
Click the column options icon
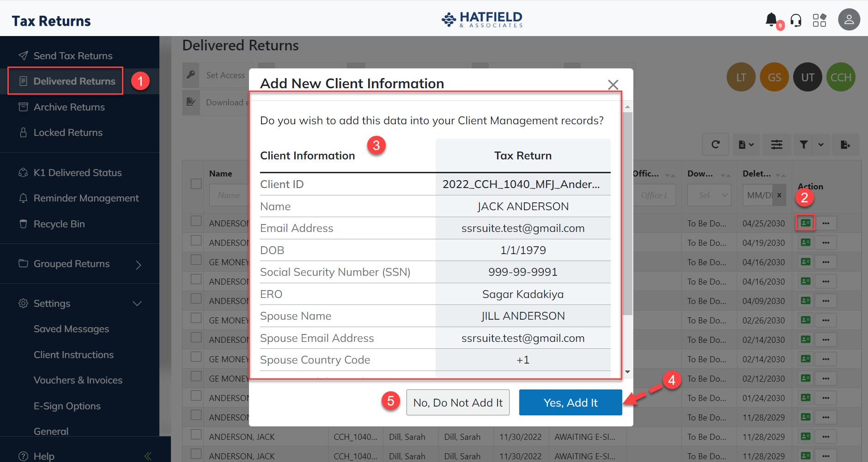coord(777,145)
